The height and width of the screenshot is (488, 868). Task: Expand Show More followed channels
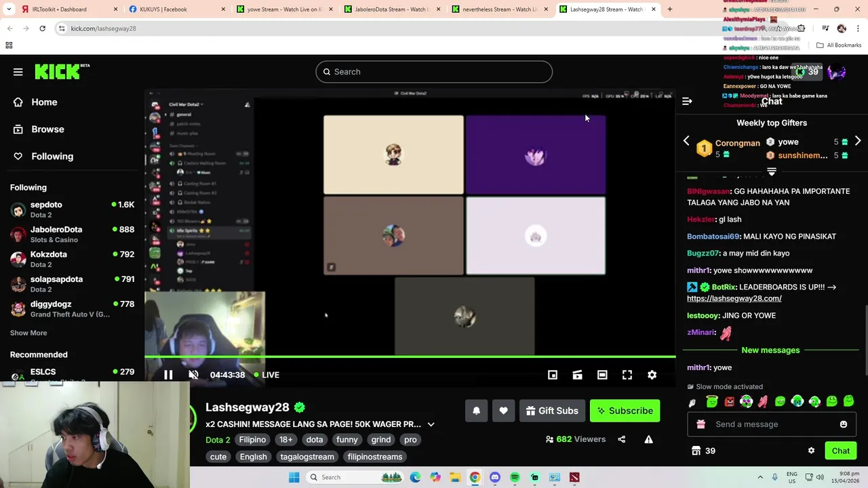[28, 333]
